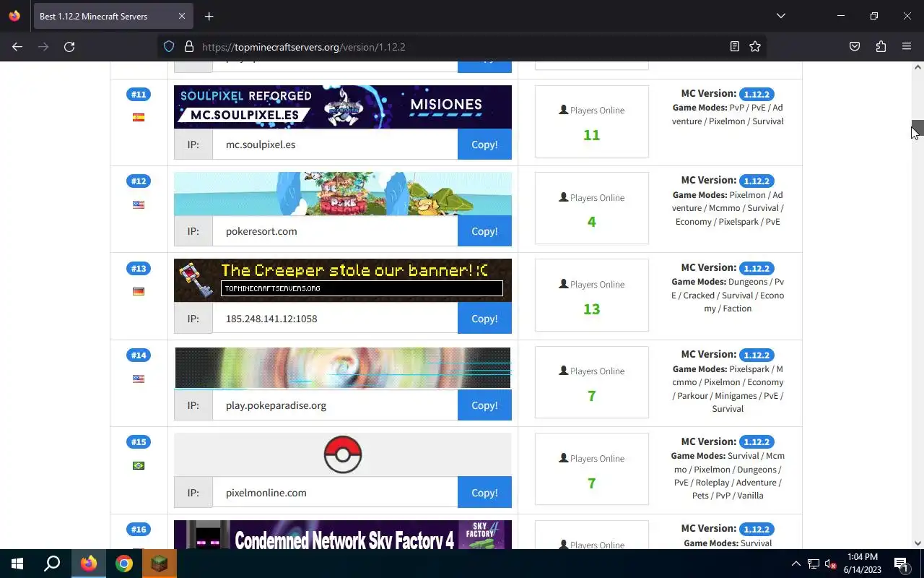Click the US flag under #12
This screenshot has width=924, height=578.
click(x=139, y=204)
